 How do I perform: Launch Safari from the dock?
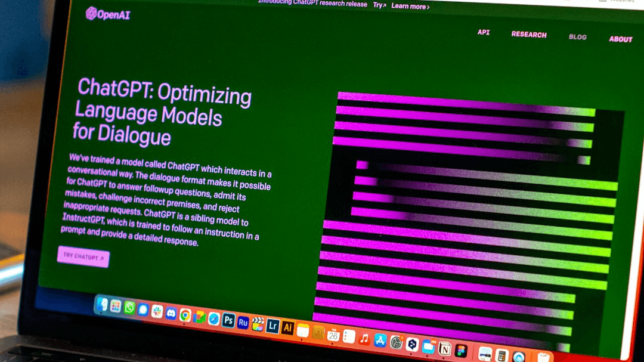(x=214, y=319)
